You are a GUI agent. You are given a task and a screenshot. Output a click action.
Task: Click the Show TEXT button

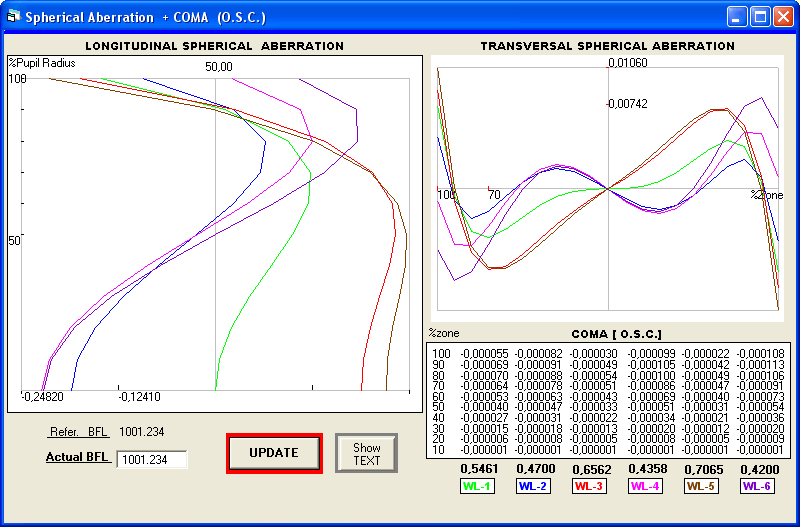366,454
